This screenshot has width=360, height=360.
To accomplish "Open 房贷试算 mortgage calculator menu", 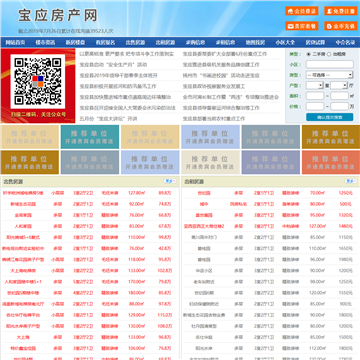I will (x=315, y=42).
